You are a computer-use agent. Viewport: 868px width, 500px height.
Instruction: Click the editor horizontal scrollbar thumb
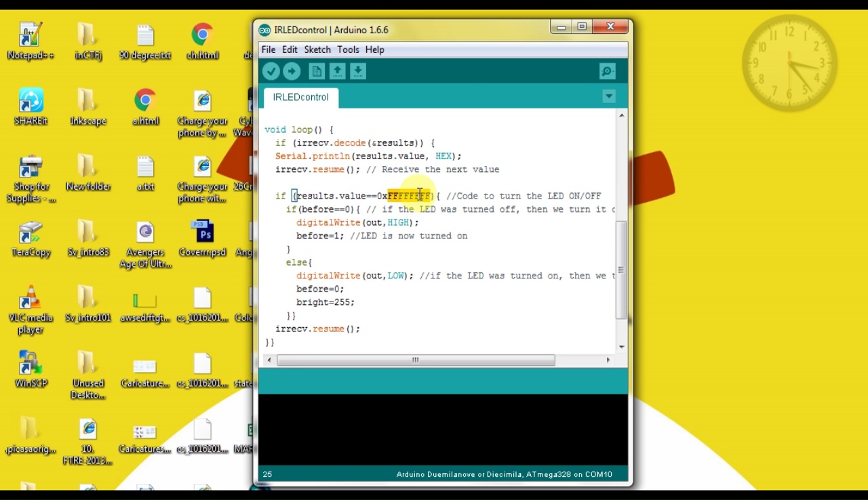pyautogui.click(x=416, y=360)
